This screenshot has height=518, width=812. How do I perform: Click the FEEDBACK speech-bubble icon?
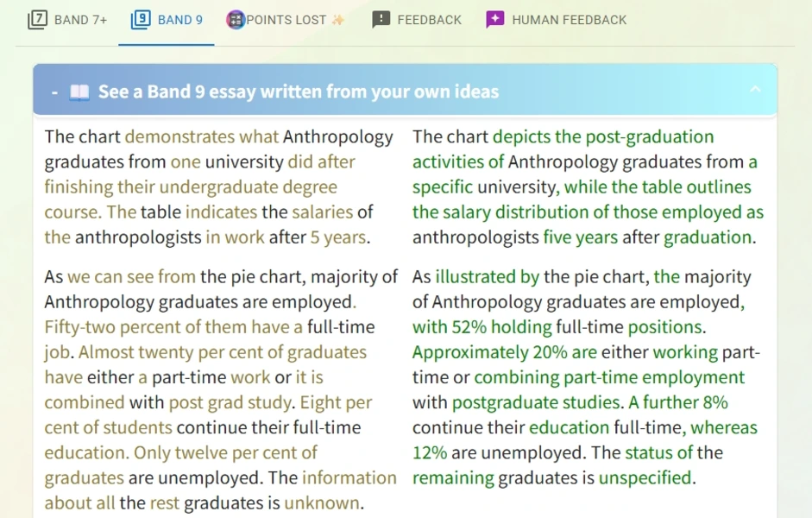(x=381, y=19)
